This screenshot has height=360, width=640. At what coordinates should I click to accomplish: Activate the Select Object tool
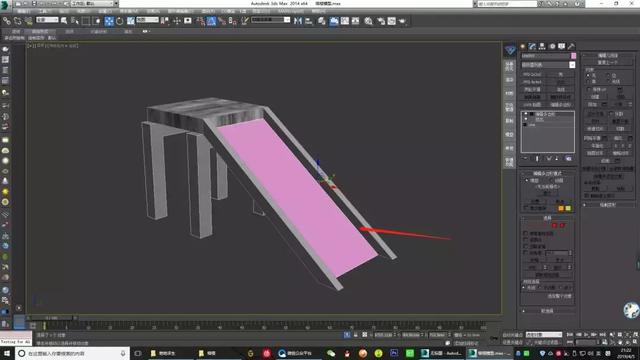(x=64, y=20)
